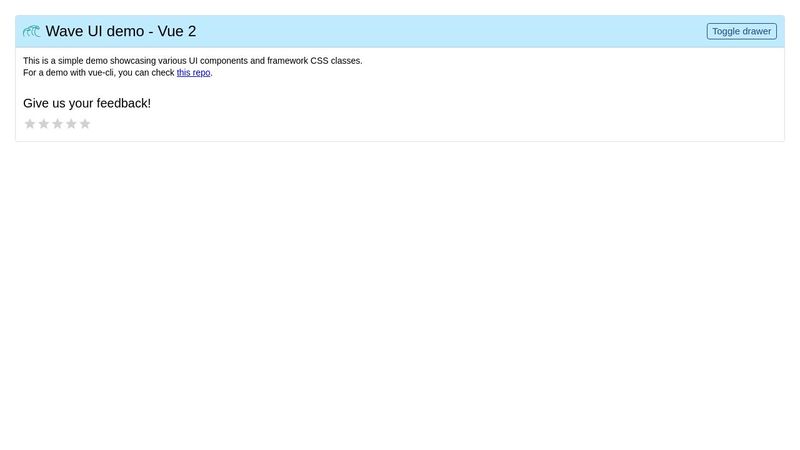The height and width of the screenshot is (450, 800).
Task: Click the sentence about showcasing UI components
Action: point(192,61)
